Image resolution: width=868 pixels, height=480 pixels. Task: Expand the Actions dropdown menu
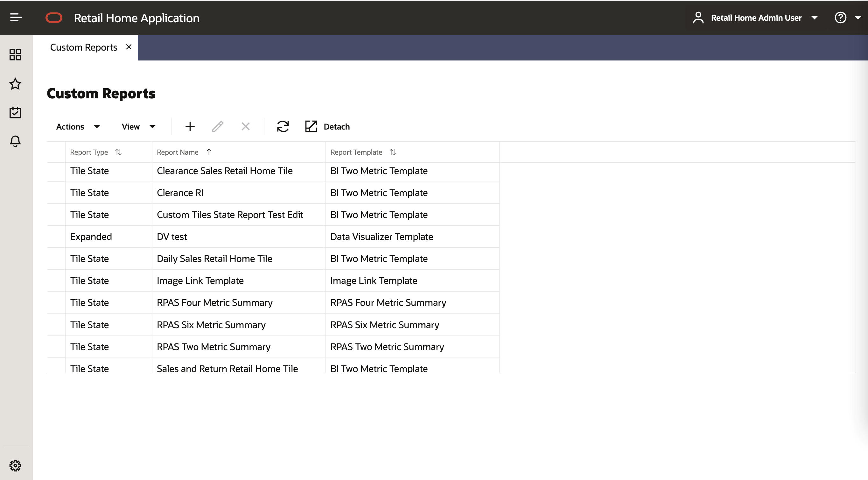pyautogui.click(x=78, y=127)
